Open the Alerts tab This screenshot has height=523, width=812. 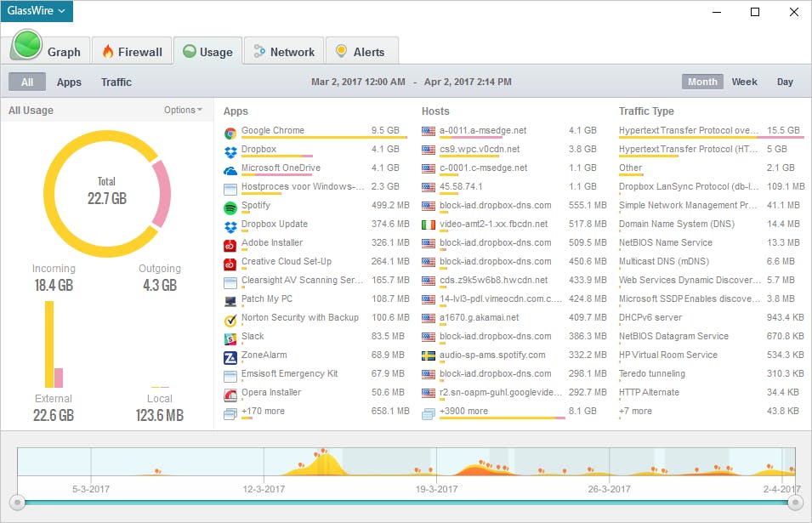click(362, 52)
